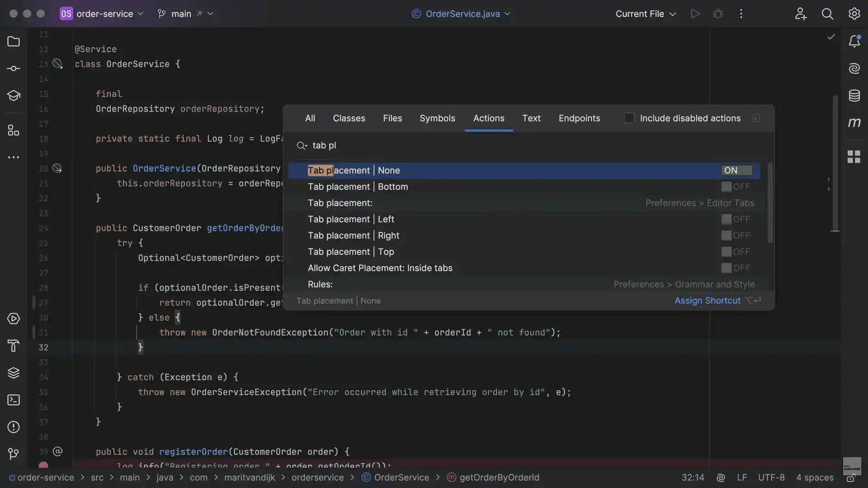Image resolution: width=868 pixels, height=488 pixels.
Task: Open the search history dropdown magnifier
Action: (302, 145)
